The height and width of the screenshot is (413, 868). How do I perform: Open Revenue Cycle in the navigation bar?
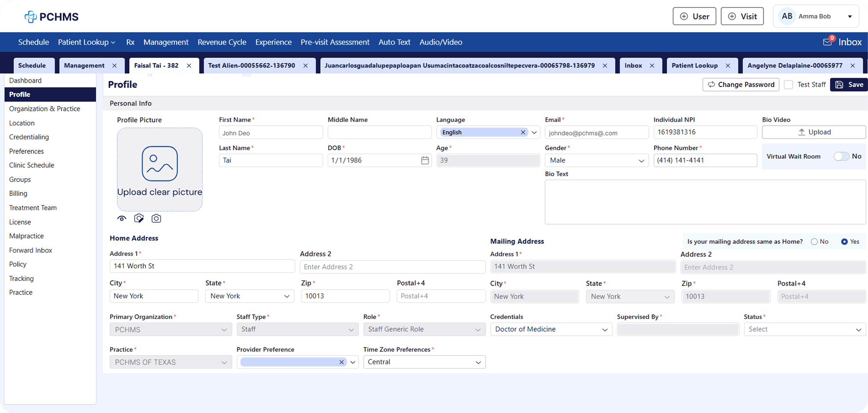click(222, 42)
